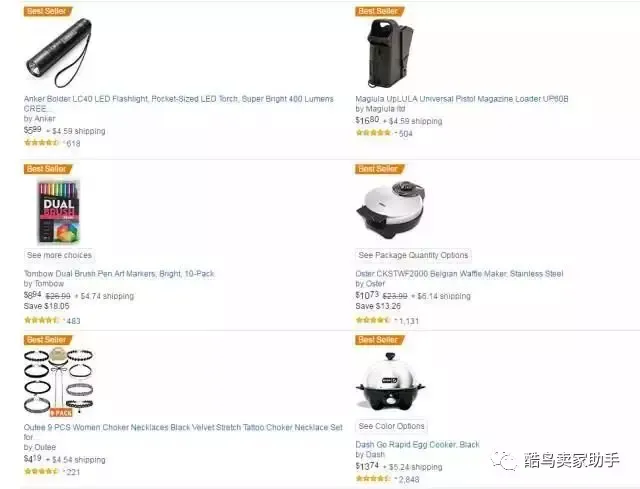
Task: Open the Tombow Dual Brush Pen title link
Action: [x=119, y=273]
